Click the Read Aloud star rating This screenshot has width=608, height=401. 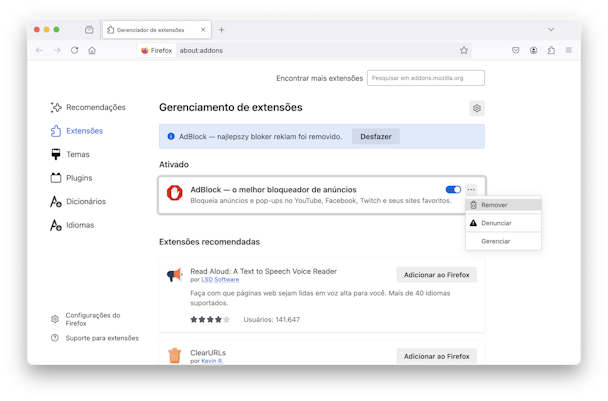coord(210,320)
